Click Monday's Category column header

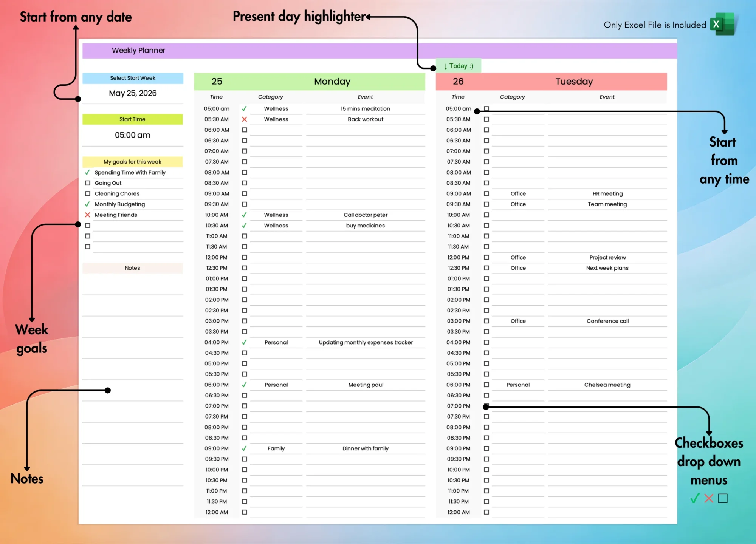(x=271, y=97)
